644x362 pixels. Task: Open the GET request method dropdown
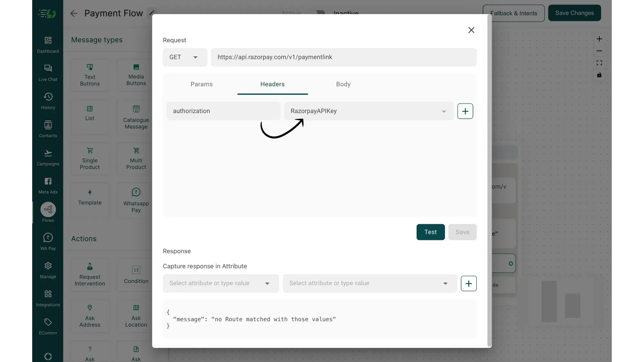[x=185, y=57]
